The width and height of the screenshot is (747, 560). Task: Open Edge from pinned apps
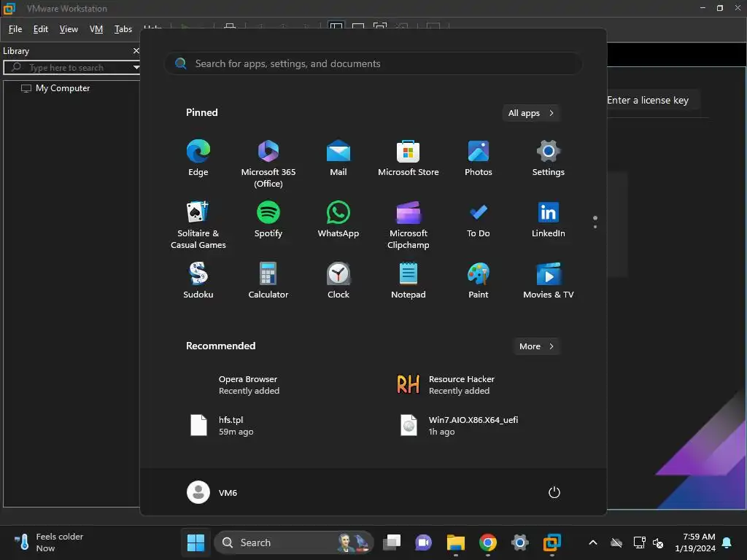coord(198,158)
